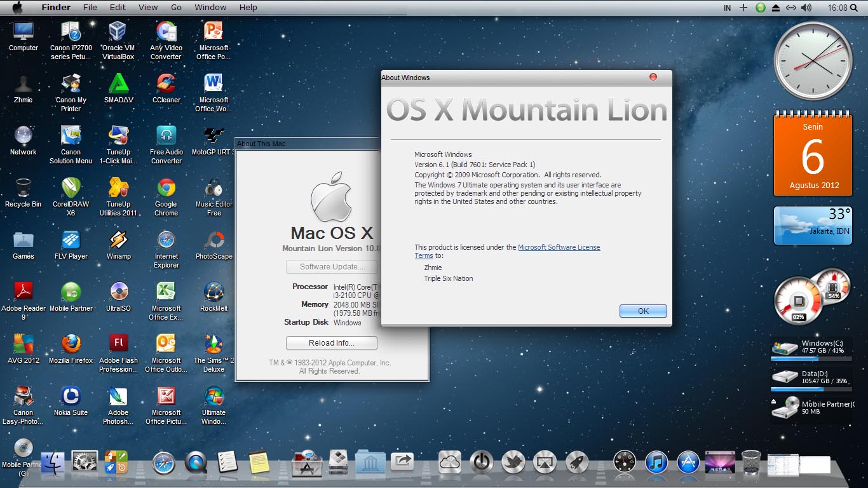Open the View menu
This screenshot has height=488, width=868.
148,8
